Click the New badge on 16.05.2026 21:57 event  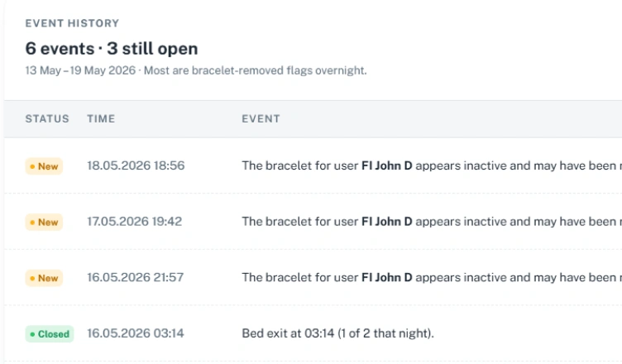pyautogui.click(x=44, y=278)
